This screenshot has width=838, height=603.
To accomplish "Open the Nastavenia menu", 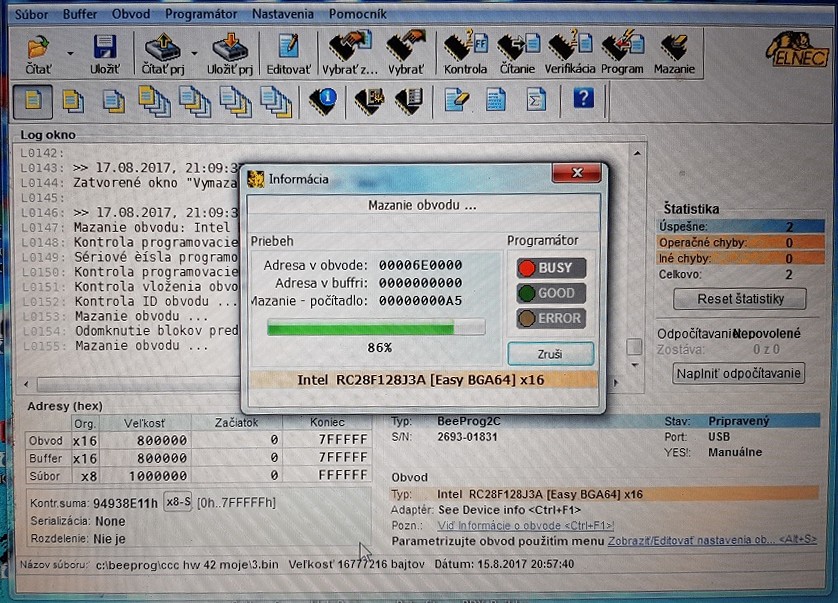I will click(x=283, y=14).
